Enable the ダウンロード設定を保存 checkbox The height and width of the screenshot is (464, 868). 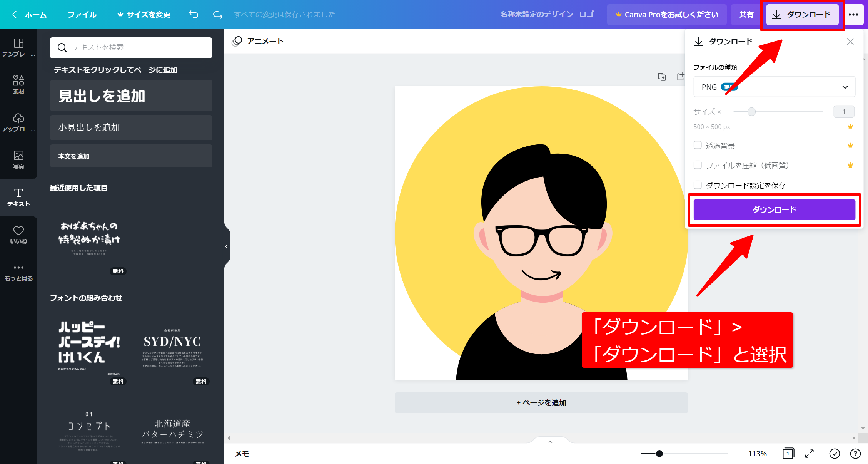click(698, 185)
